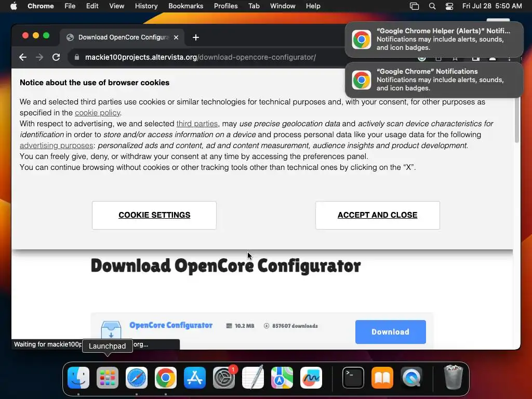Click the Chrome icon in the Dock
The width and height of the screenshot is (532, 399).
tap(166, 378)
